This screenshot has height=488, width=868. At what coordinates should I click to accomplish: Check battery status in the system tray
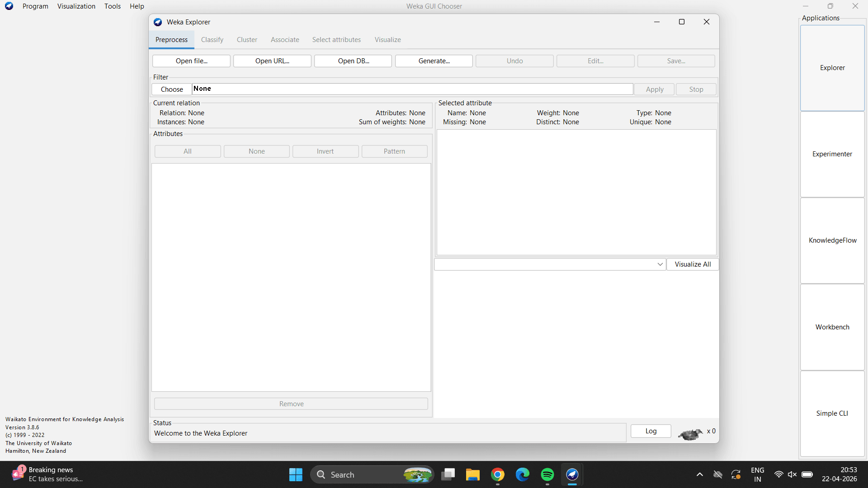(807, 474)
